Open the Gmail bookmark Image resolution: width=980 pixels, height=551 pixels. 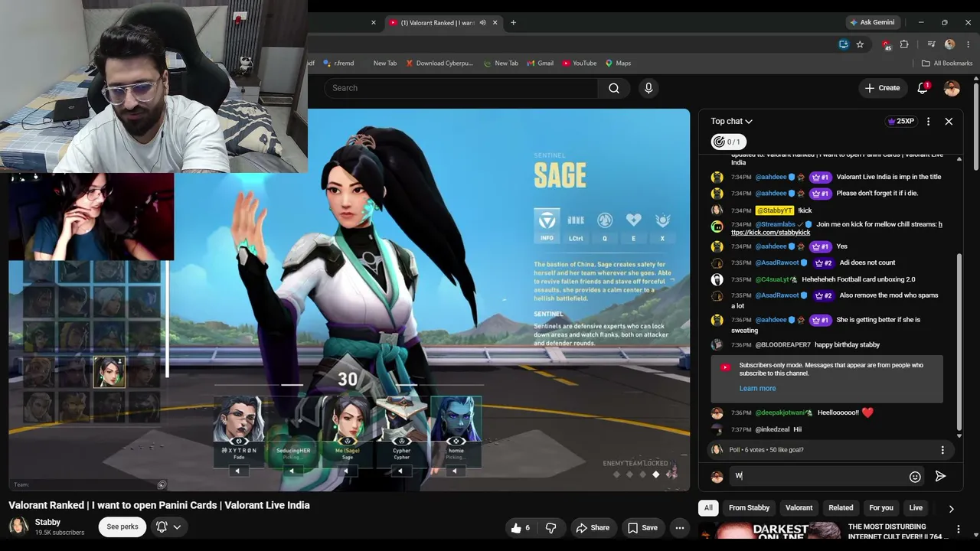coord(539,64)
